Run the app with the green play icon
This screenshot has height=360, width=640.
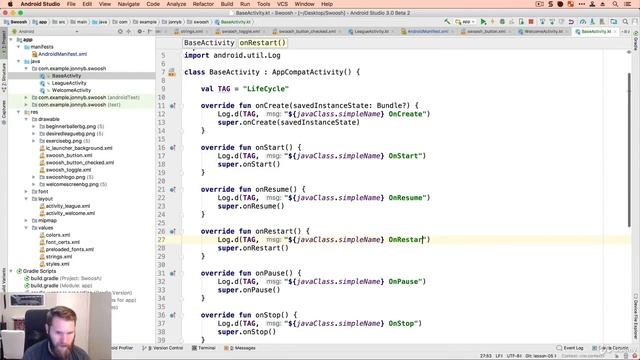point(483,22)
